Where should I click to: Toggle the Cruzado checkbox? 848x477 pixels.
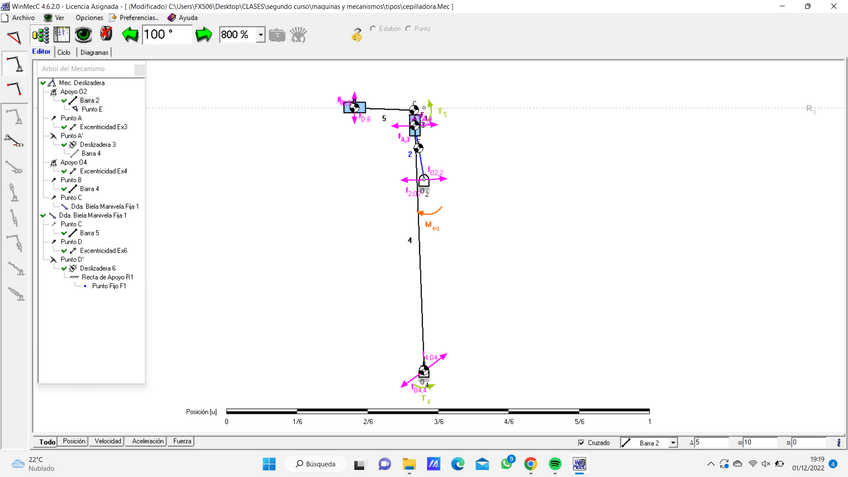(582, 442)
